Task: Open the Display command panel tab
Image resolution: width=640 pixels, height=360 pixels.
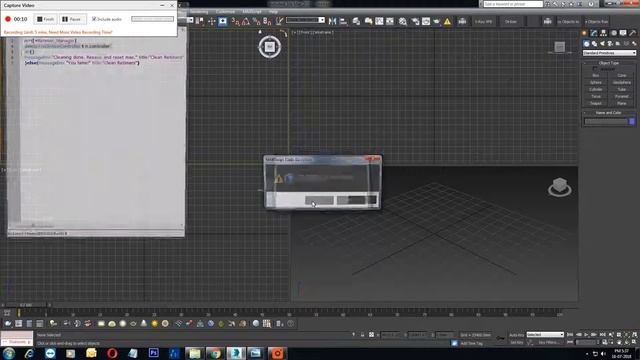Action: point(623,33)
